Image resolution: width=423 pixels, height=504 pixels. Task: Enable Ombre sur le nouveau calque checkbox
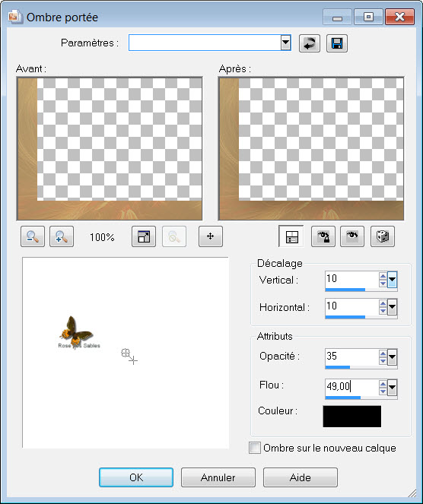255,448
